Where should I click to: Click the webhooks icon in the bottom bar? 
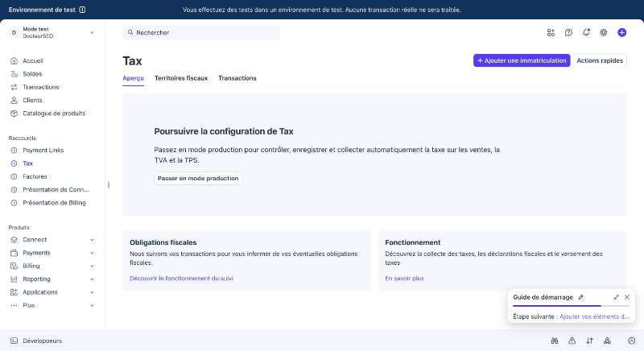coord(607,341)
